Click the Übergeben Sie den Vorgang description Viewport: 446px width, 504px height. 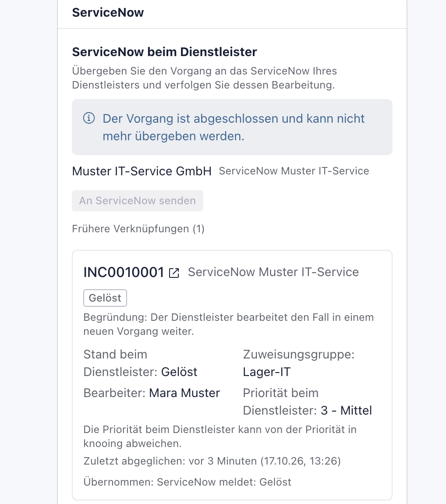[x=204, y=78]
